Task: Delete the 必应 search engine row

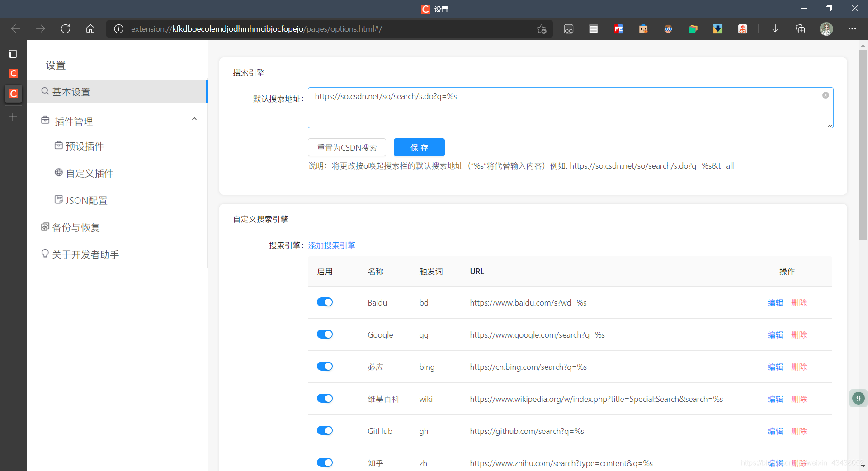Action: tap(799, 367)
